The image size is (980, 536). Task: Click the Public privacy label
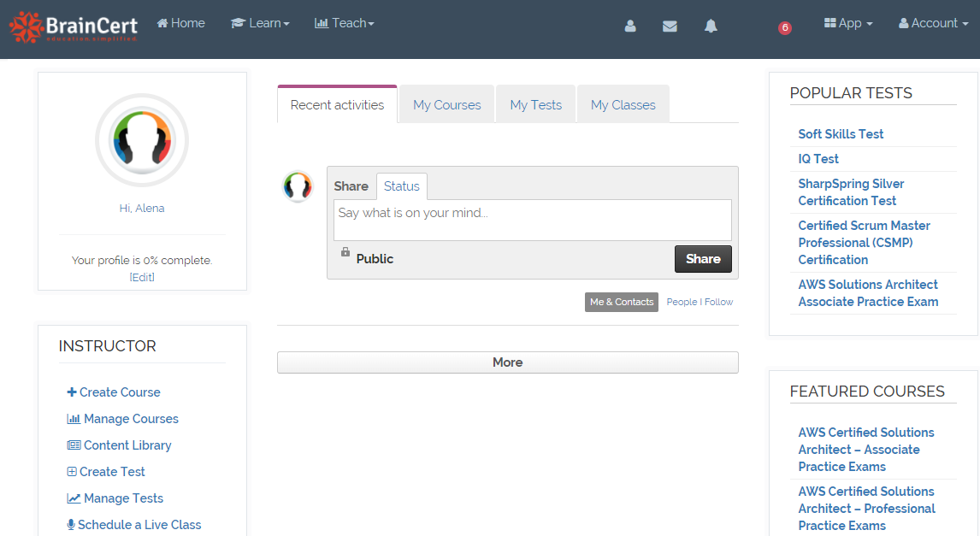point(375,259)
